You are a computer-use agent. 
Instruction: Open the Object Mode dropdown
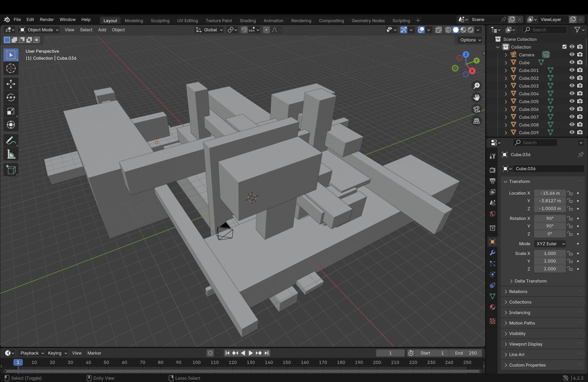point(39,30)
